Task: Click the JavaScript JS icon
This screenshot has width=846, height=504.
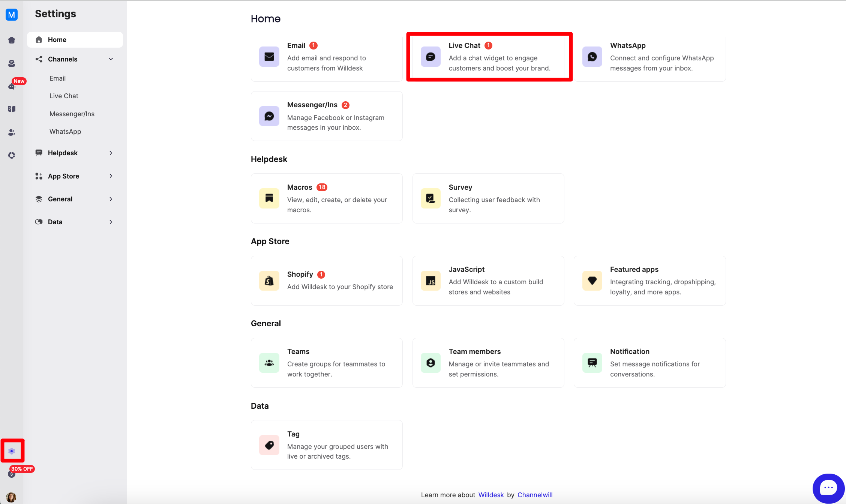Action: pos(430,280)
